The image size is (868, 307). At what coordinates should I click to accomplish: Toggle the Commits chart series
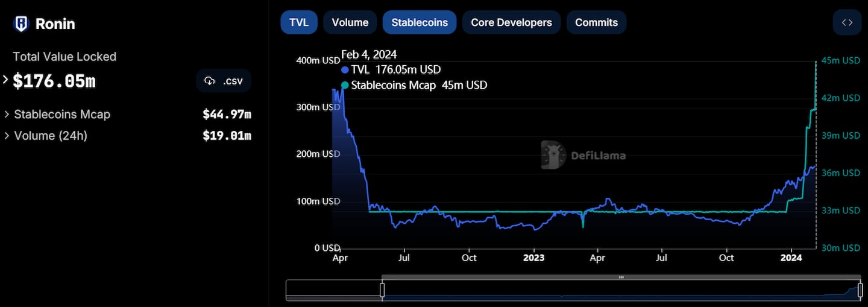click(x=596, y=22)
